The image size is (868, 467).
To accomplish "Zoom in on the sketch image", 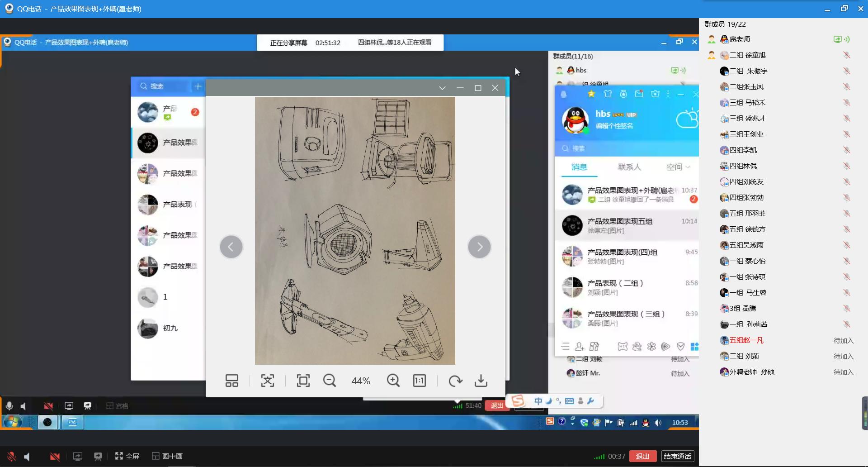I will 393,381.
